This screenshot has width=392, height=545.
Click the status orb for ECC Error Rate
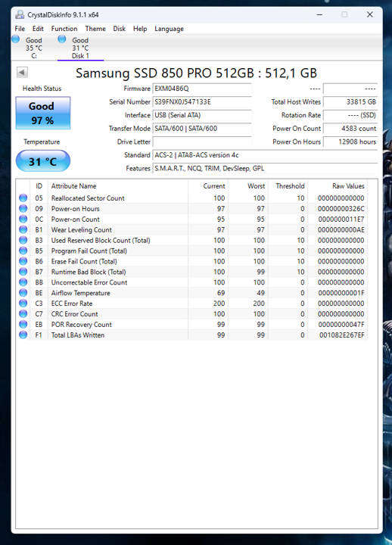[23, 303]
